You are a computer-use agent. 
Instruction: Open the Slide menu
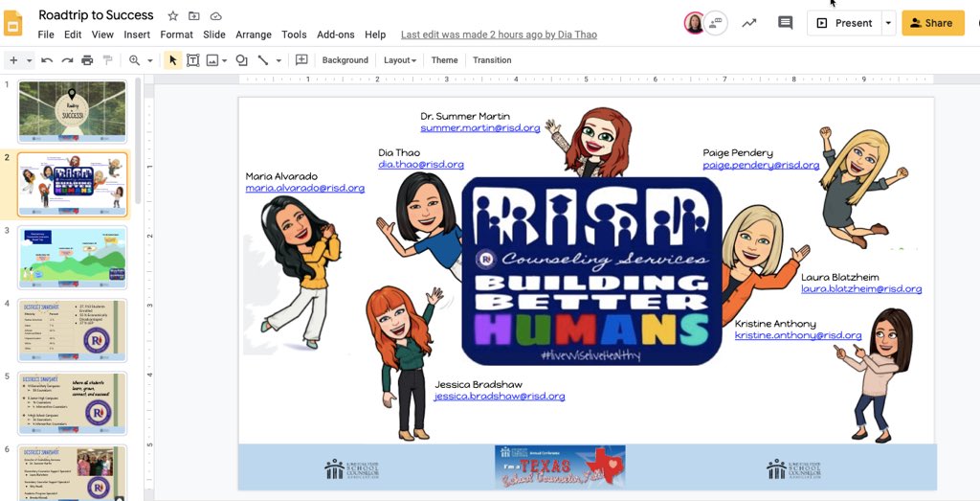214,35
